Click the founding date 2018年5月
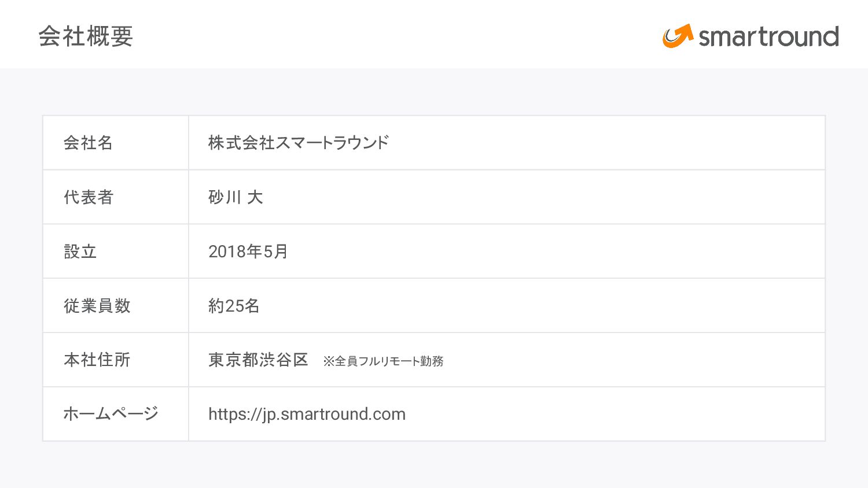The width and height of the screenshot is (868, 488). click(248, 252)
